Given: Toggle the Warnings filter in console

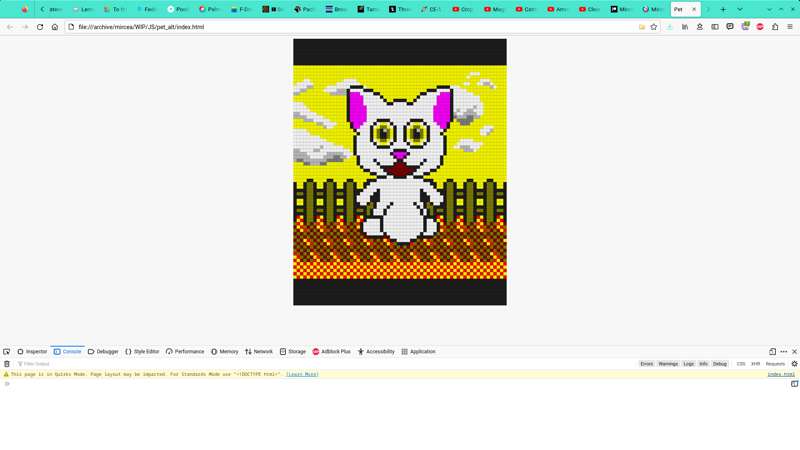Looking at the screenshot, I should tap(668, 364).
